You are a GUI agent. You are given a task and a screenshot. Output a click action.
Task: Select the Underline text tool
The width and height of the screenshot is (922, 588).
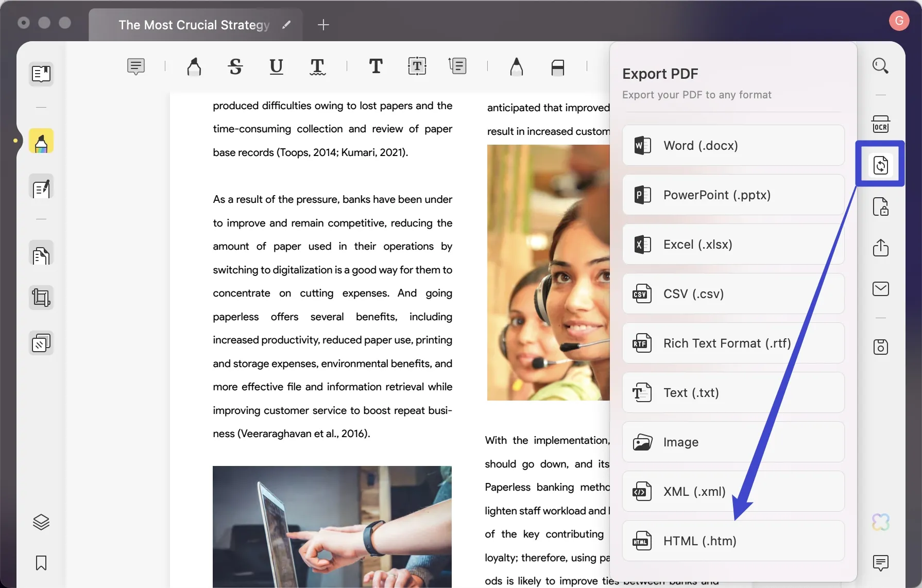(x=276, y=66)
